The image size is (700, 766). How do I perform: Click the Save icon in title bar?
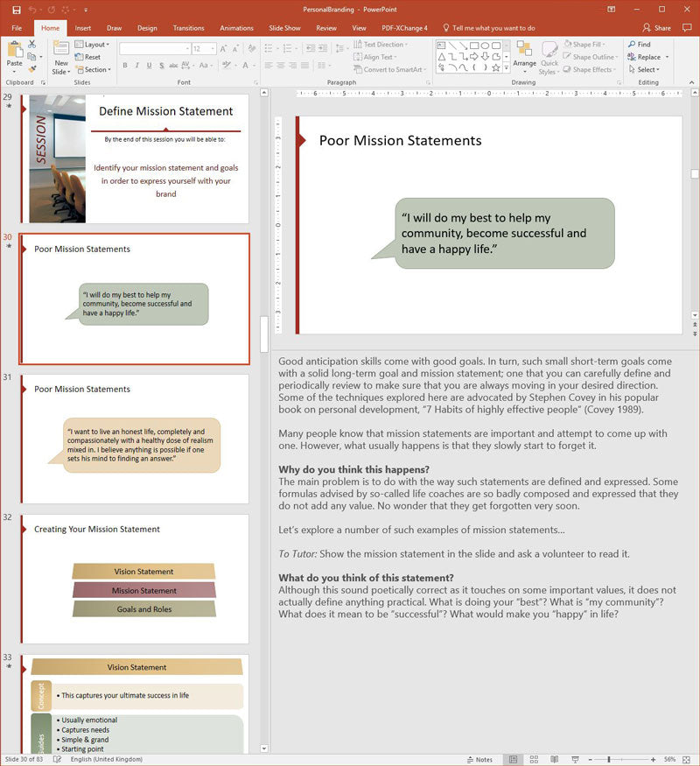(17, 10)
